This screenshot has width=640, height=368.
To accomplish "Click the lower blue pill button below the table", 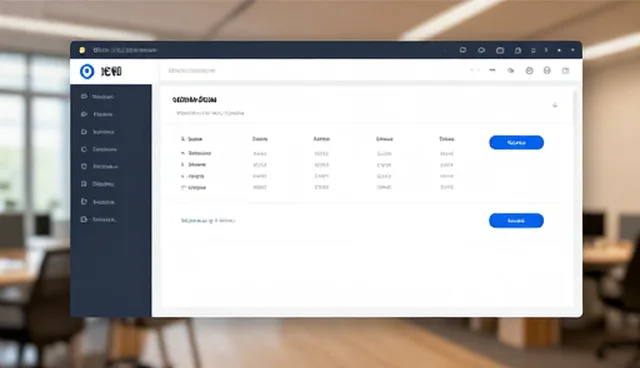I will pos(516,221).
